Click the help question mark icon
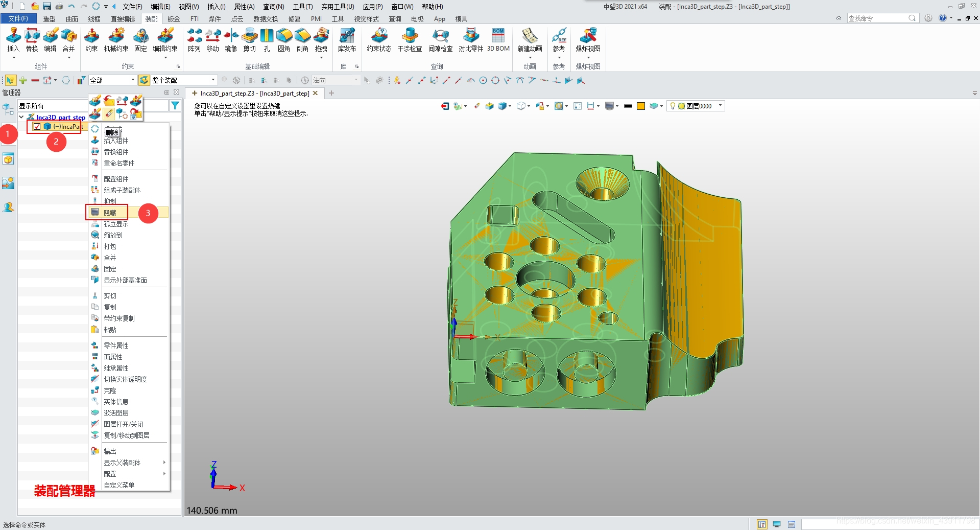 [942, 18]
